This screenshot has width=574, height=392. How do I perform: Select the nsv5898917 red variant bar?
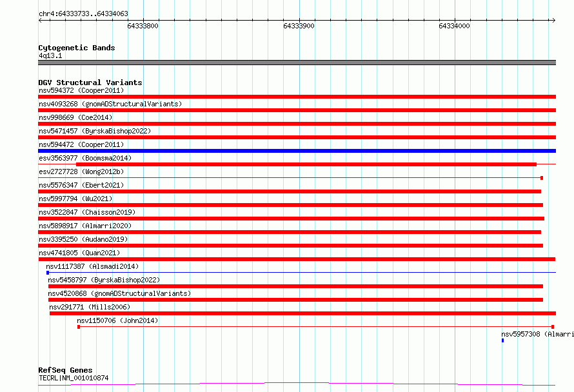click(290, 232)
